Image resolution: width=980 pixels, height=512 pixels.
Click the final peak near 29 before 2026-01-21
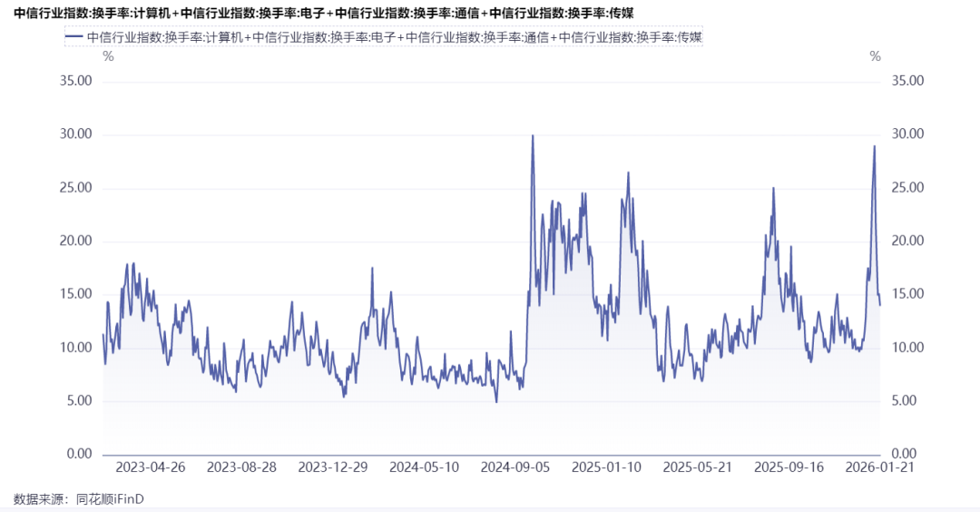pyautogui.click(x=875, y=146)
